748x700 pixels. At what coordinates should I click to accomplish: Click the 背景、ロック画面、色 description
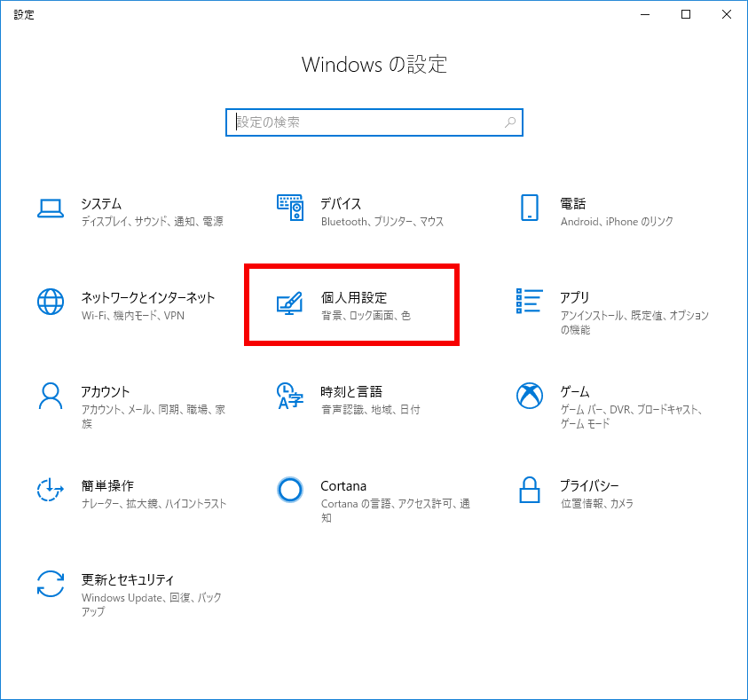click(366, 315)
